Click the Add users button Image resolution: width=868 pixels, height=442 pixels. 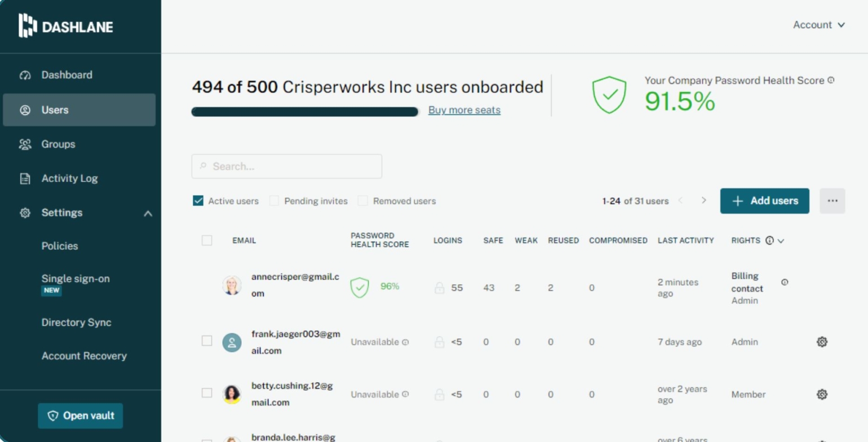click(764, 201)
